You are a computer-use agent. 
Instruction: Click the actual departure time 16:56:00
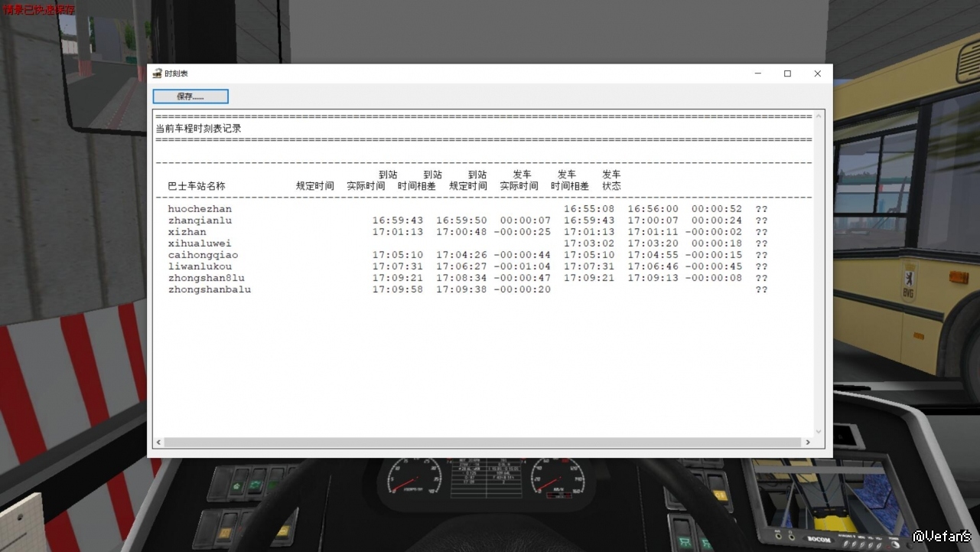653,209
